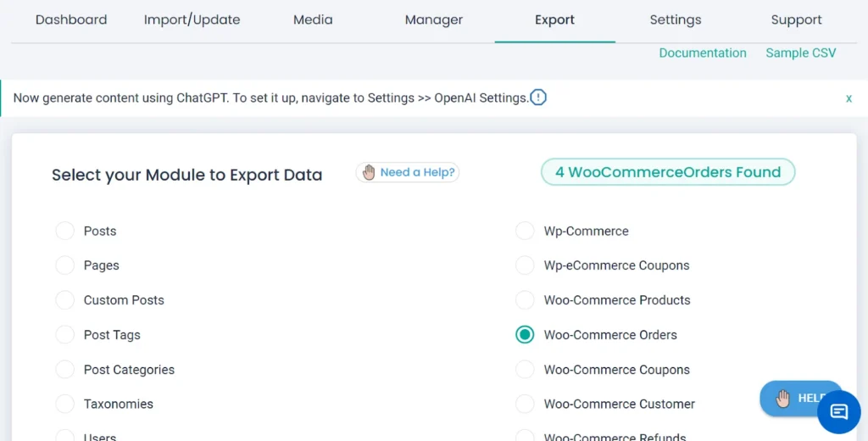868x441 pixels.
Task: Select the Pages export module
Action: [x=65, y=265]
